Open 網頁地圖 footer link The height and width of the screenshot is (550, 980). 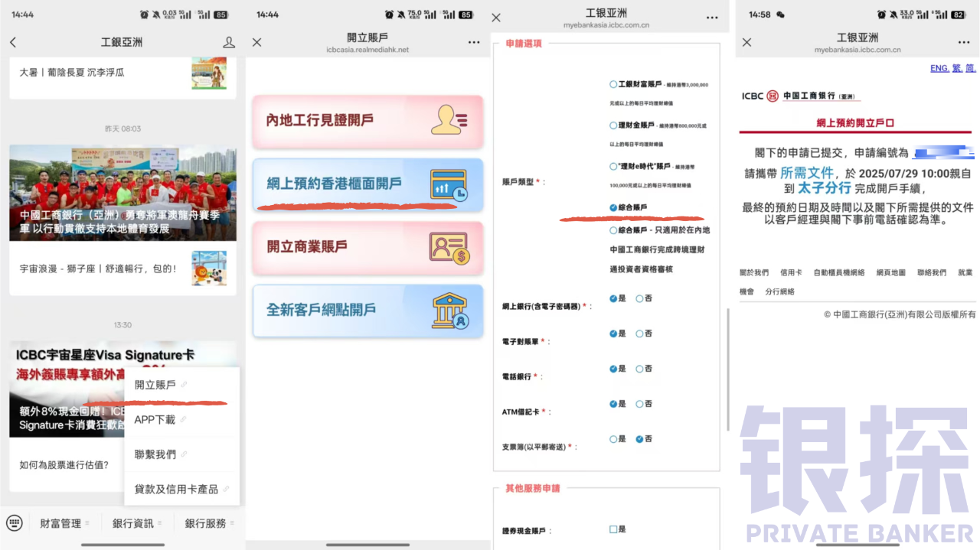click(891, 272)
